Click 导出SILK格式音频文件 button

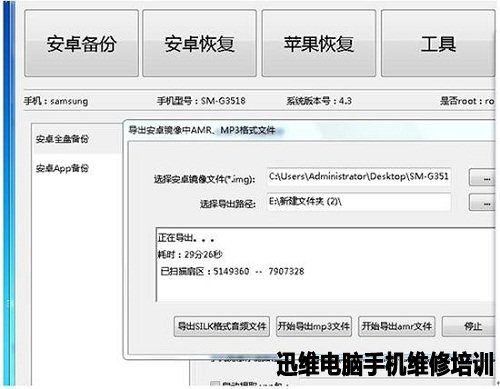point(222,326)
